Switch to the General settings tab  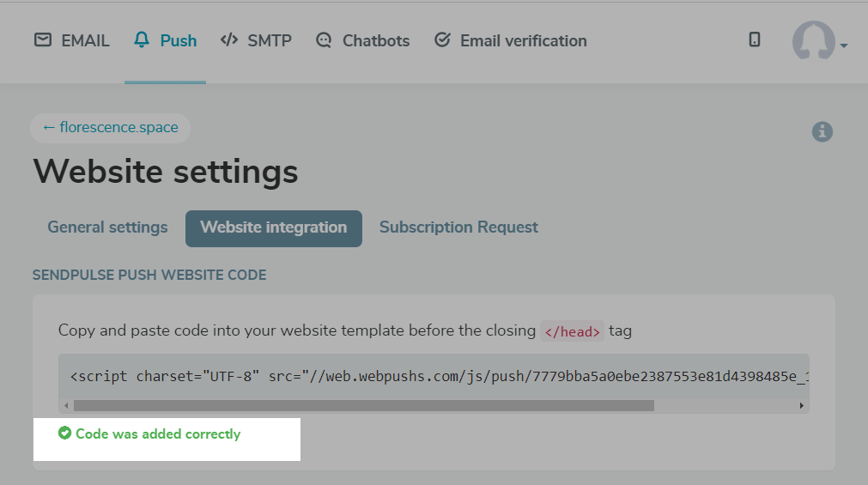(107, 227)
